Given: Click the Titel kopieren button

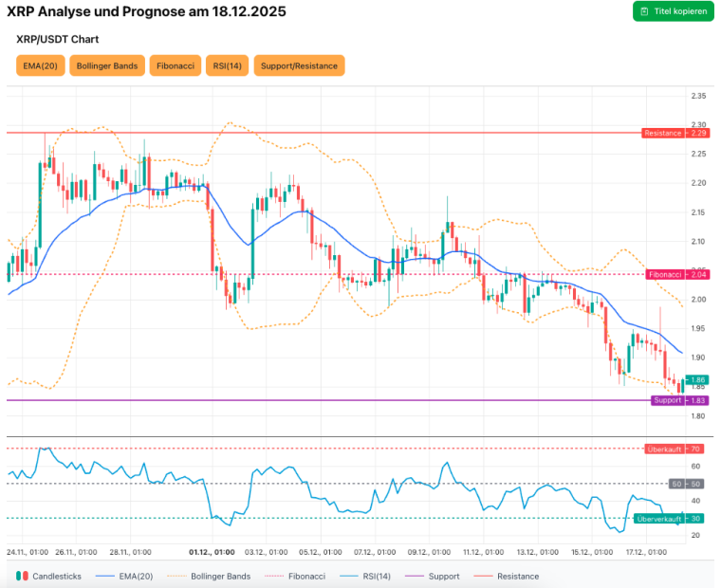Looking at the screenshot, I should (673, 11).
